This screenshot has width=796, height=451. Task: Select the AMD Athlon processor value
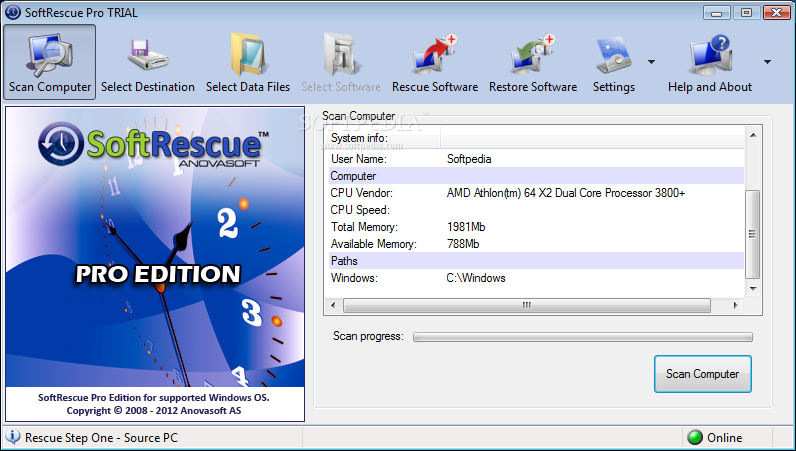pos(566,193)
